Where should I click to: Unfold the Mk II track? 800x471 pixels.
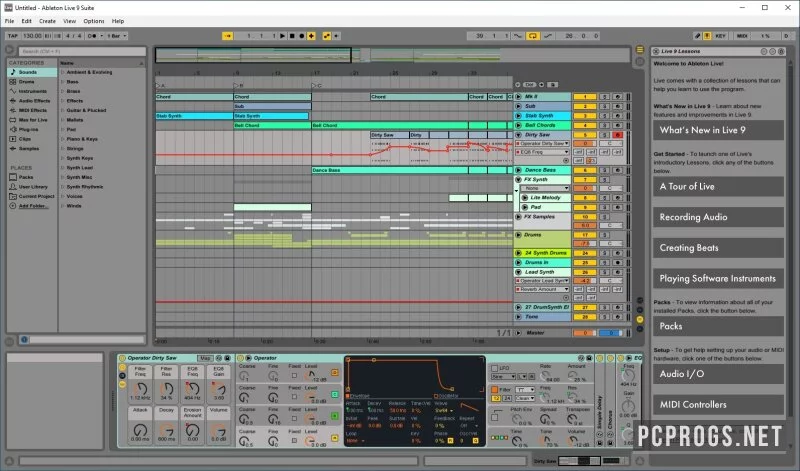(x=518, y=96)
